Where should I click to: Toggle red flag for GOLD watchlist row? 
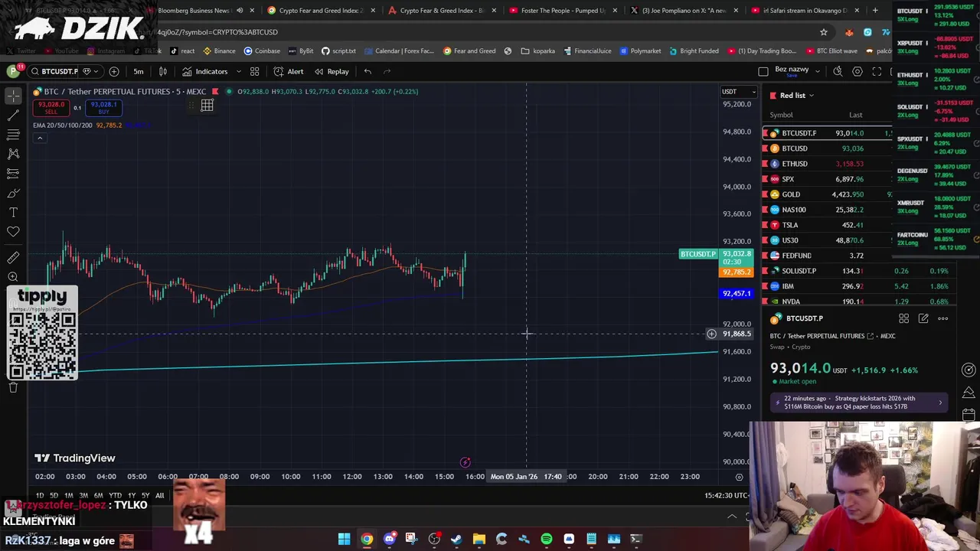point(766,194)
